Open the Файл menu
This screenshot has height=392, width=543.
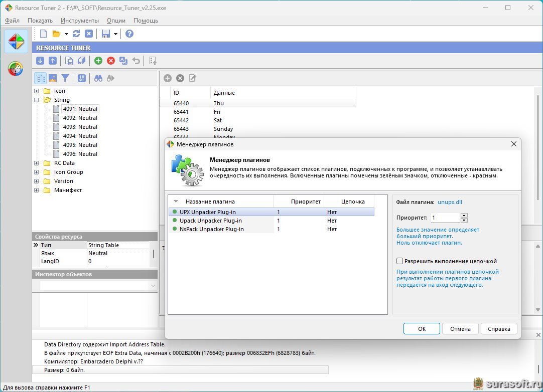click(12, 21)
